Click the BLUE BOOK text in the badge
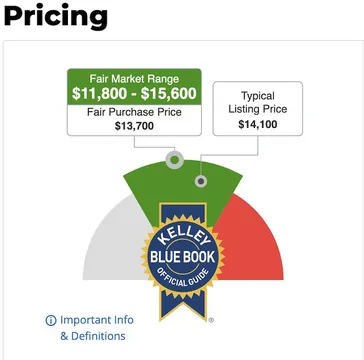The height and width of the screenshot is (360, 364). point(183,257)
